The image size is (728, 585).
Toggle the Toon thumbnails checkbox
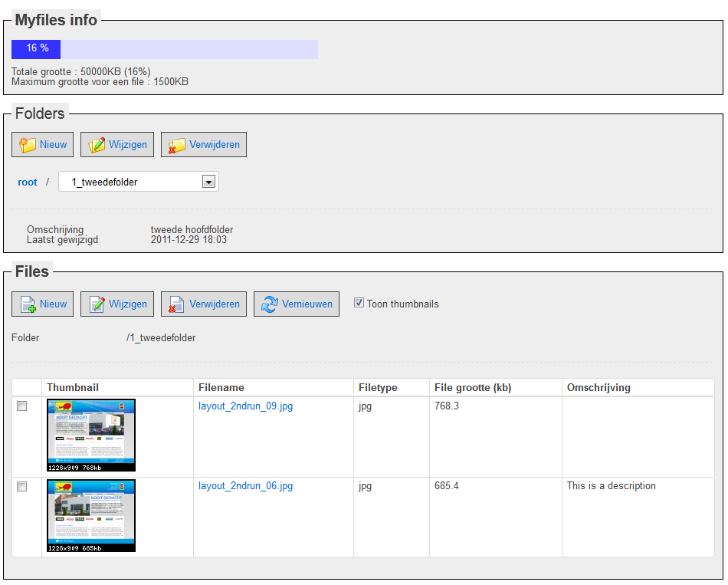coord(359,303)
